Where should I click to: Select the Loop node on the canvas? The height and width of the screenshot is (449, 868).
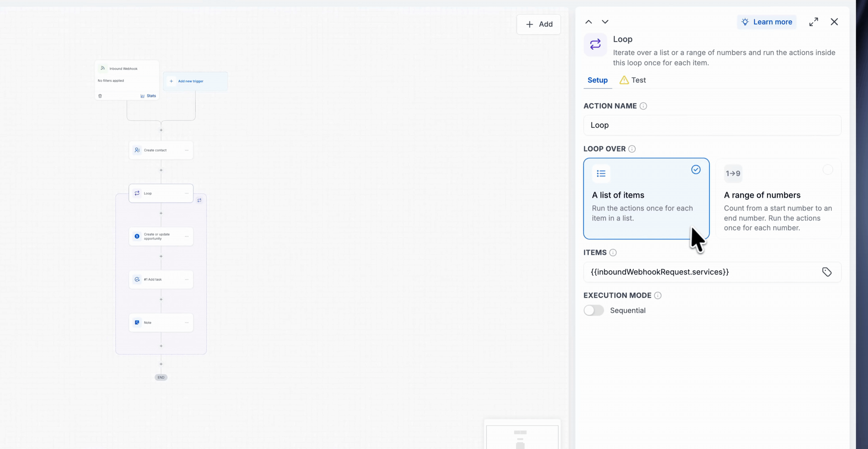click(161, 193)
